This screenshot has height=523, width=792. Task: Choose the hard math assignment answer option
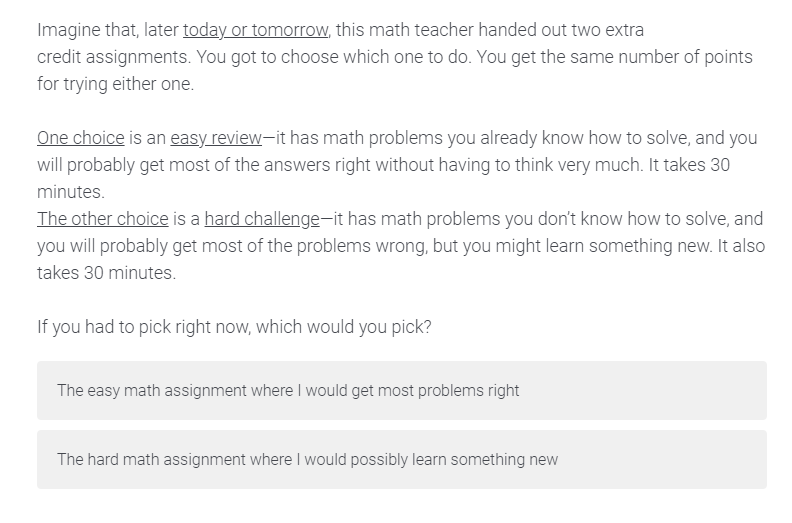402,459
